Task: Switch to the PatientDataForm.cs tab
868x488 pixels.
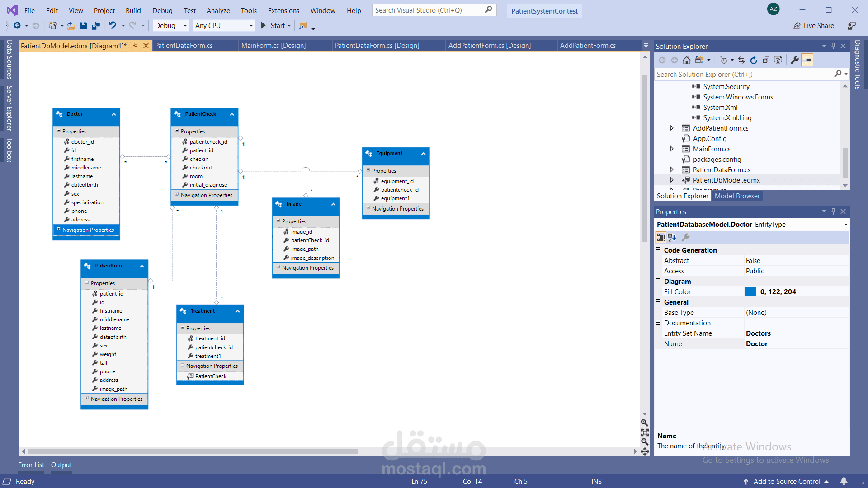Action: (x=184, y=46)
